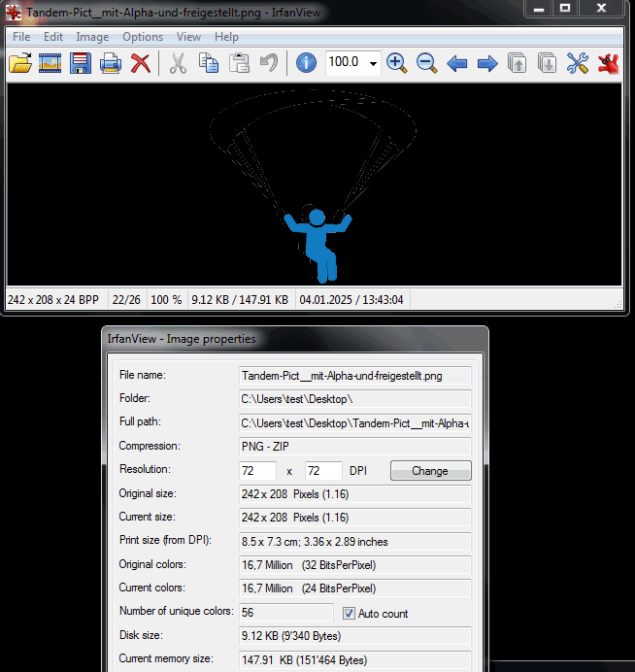This screenshot has height=672, width=635.
Task: Toggle the Auto count checkbox
Action: point(351,613)
